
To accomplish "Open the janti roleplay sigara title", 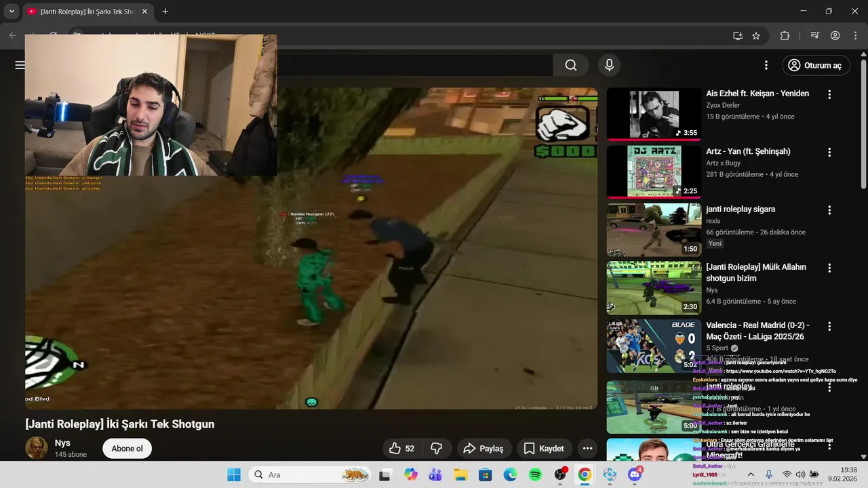I will 741,209.
